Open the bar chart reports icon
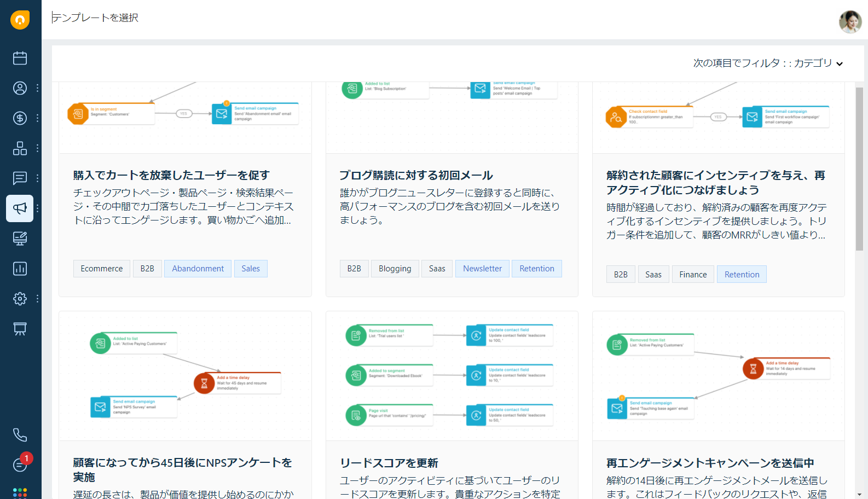 [x=20, y=269]
